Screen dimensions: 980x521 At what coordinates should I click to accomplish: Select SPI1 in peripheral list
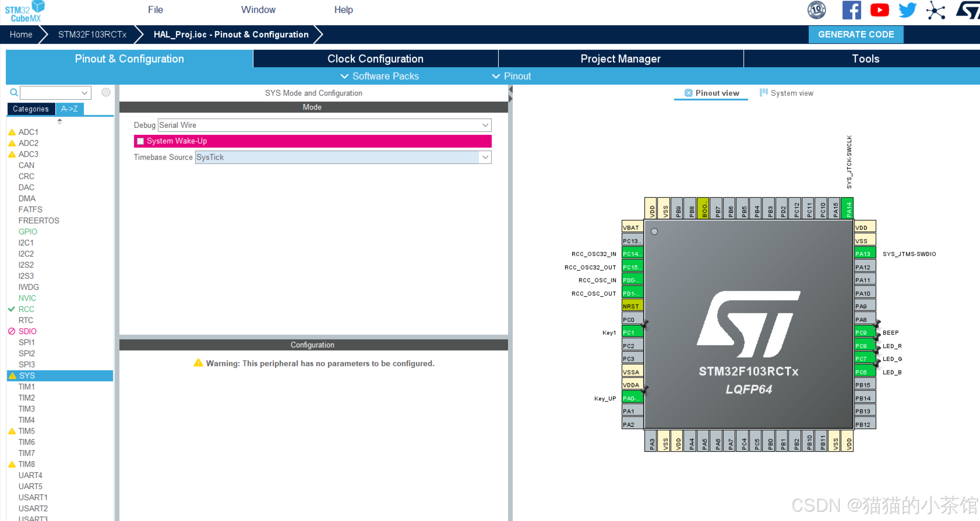(x=27, y=342)
